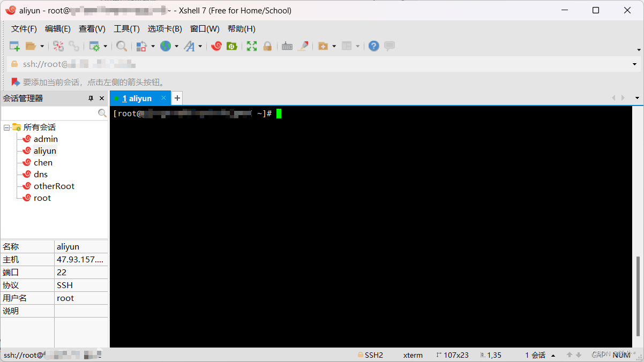The image size is (644, 362).
Task: Click the Encoding globe icon
Action: (x=166, y=47)
